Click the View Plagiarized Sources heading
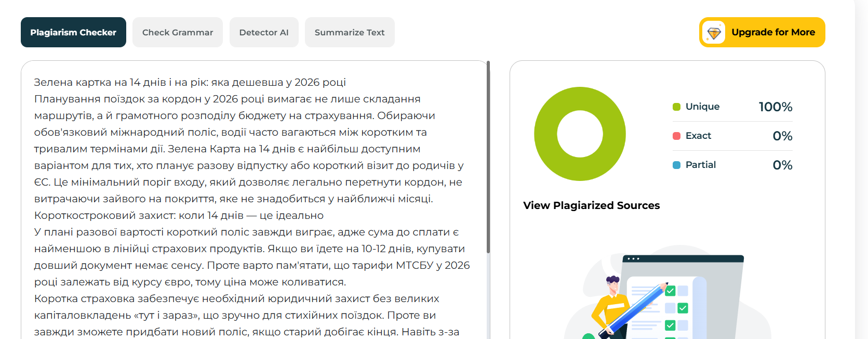The image size is (868, 339). coord(592,205)
